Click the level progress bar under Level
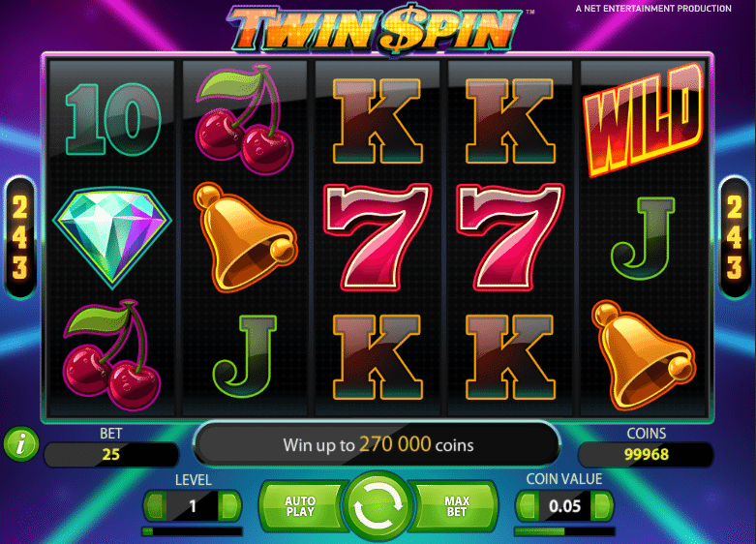The width and height of the screenshot is (756, 544). click(193, 531)
